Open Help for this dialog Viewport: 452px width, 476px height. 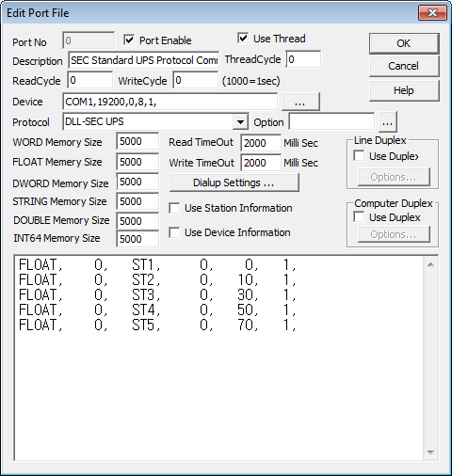404,90
